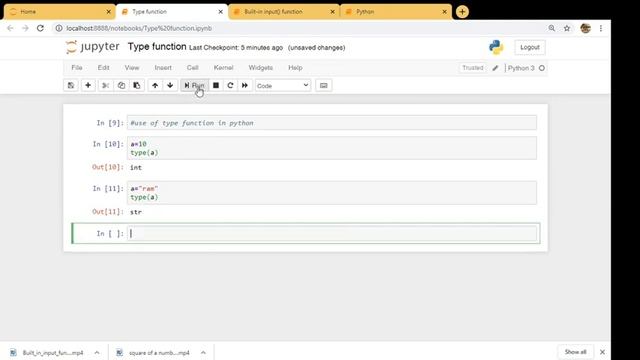640x360 pixels.
Task: Select the comment cell In [9]
Action: coord(331,123)
